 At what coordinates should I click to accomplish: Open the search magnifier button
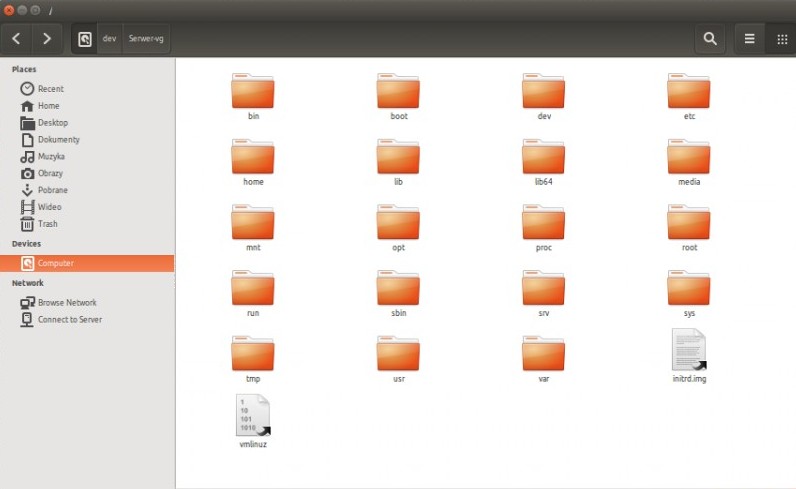[710, 39]
